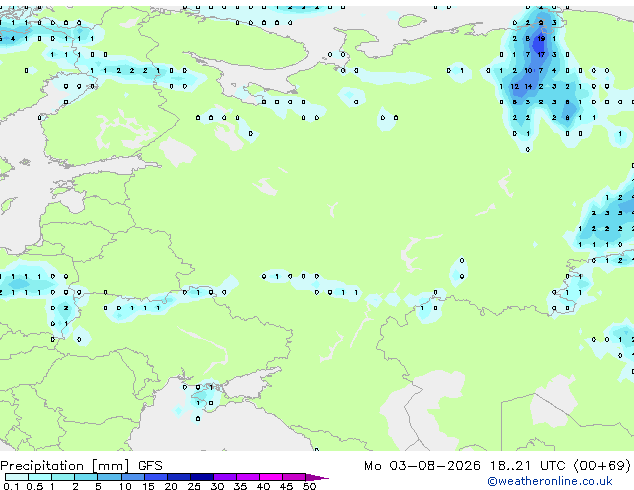Click the '50' legend scale label
The image size is (634, 490).
point(310,486)
